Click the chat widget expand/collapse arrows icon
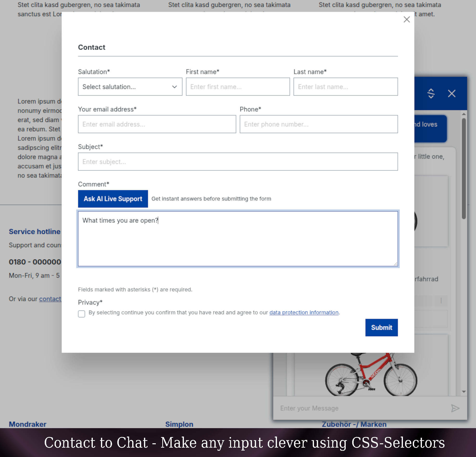 pos(431,93)
